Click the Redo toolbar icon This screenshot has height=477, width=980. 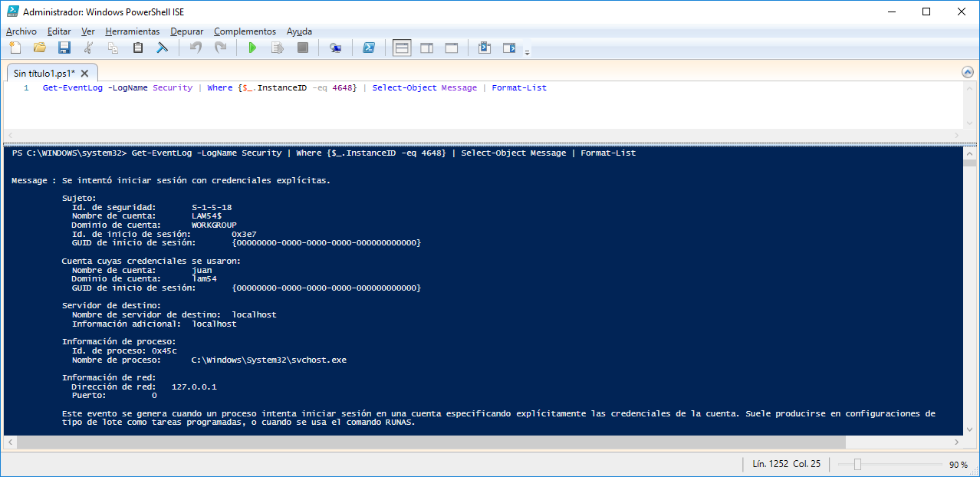[221, 47]
